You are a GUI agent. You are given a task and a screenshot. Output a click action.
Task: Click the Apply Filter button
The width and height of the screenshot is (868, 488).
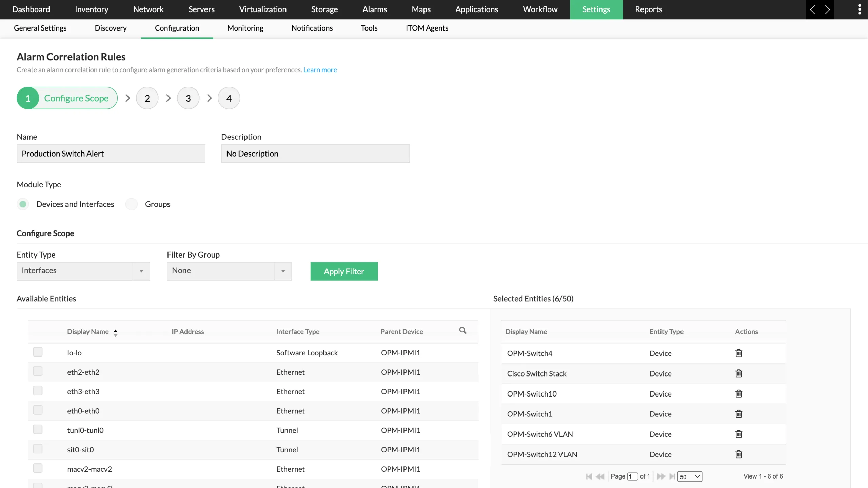click(344, 271)
